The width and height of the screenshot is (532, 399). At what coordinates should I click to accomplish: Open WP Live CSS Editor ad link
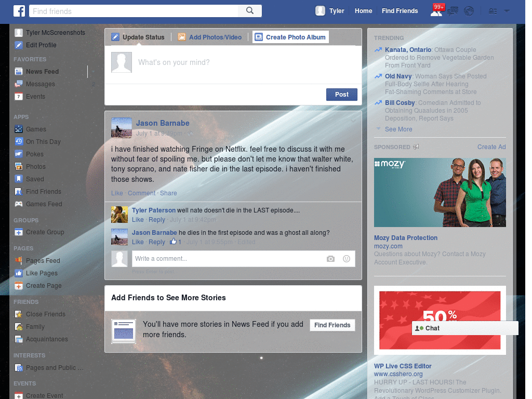(x=403, y=366)
